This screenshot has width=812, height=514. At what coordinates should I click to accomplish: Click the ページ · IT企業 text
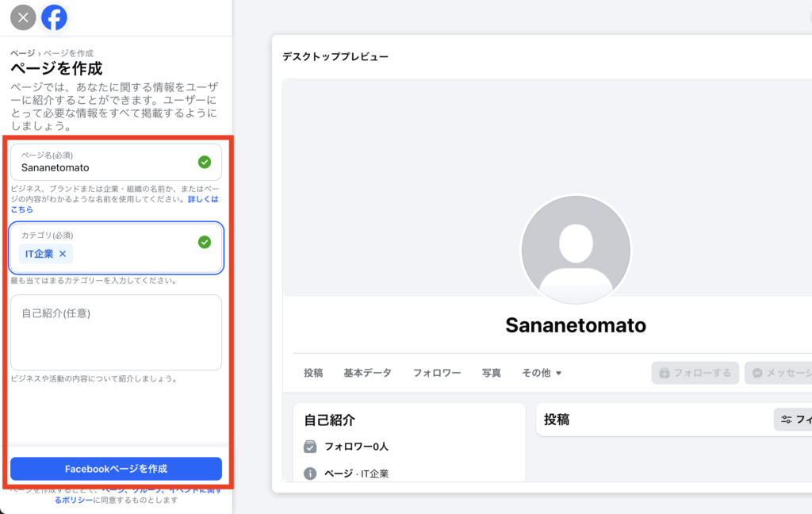click(x=356, y=474)
